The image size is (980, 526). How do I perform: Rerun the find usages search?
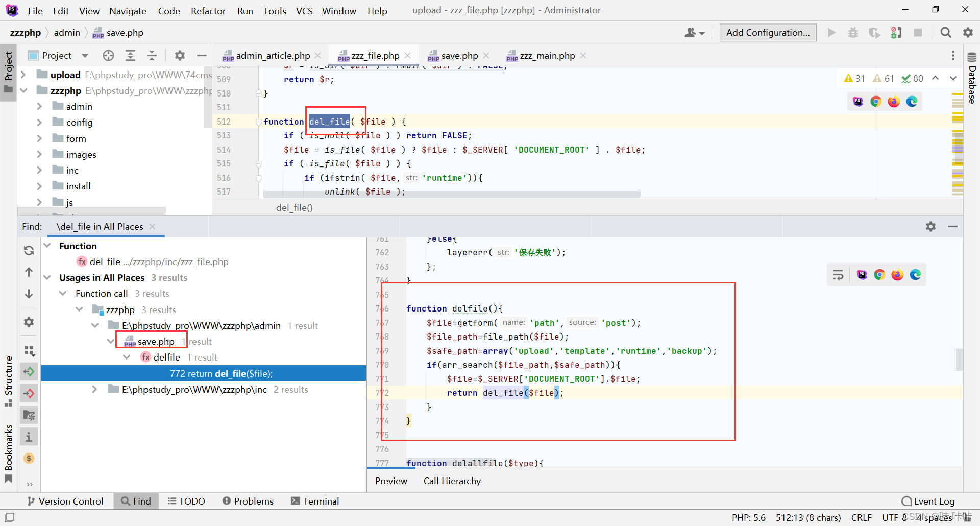pyautogui.click(x=29, y=250)
